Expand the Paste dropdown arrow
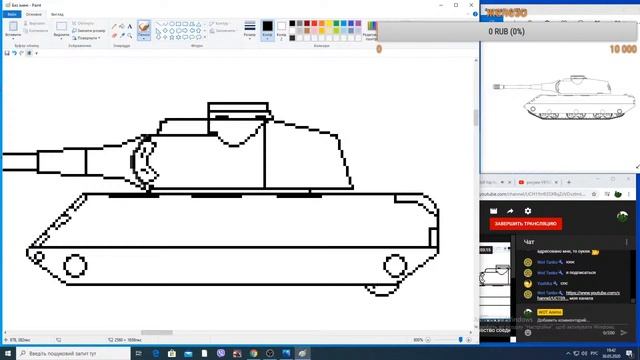The width and height of the screenshot is (640, 360). click(x=13, y=38)
